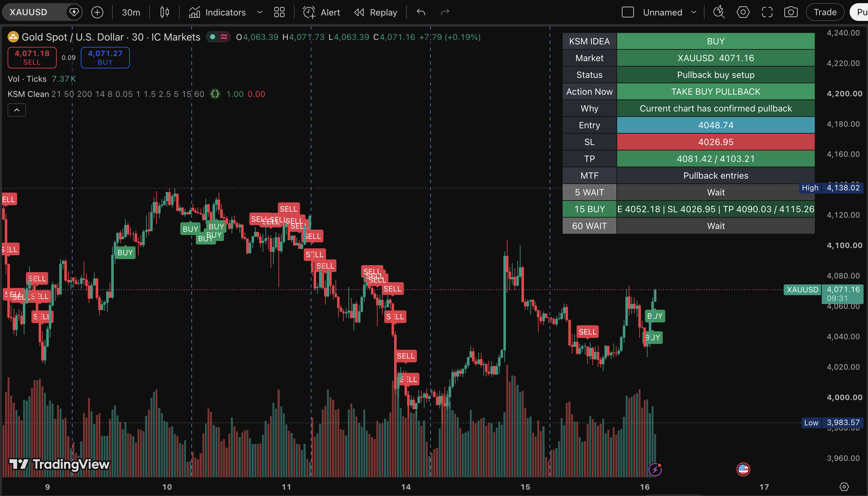The image size is (868, 496).
Task: Click the 15 BUY row label
Action: 589,209
